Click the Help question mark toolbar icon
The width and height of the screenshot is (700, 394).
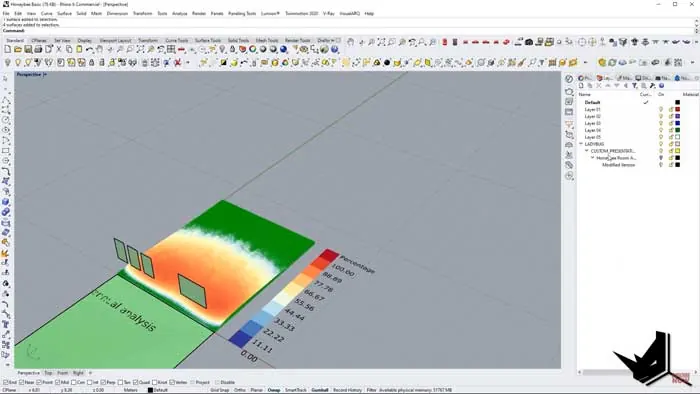(x=335, y=50)
